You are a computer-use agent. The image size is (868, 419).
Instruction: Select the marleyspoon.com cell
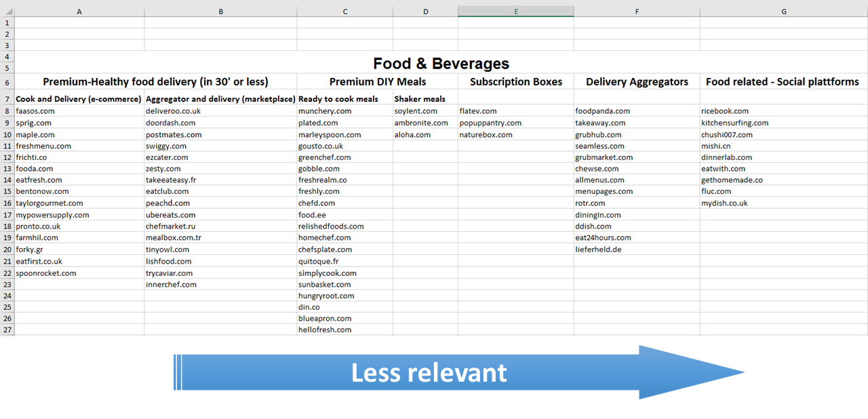click(x=345, y=134)
